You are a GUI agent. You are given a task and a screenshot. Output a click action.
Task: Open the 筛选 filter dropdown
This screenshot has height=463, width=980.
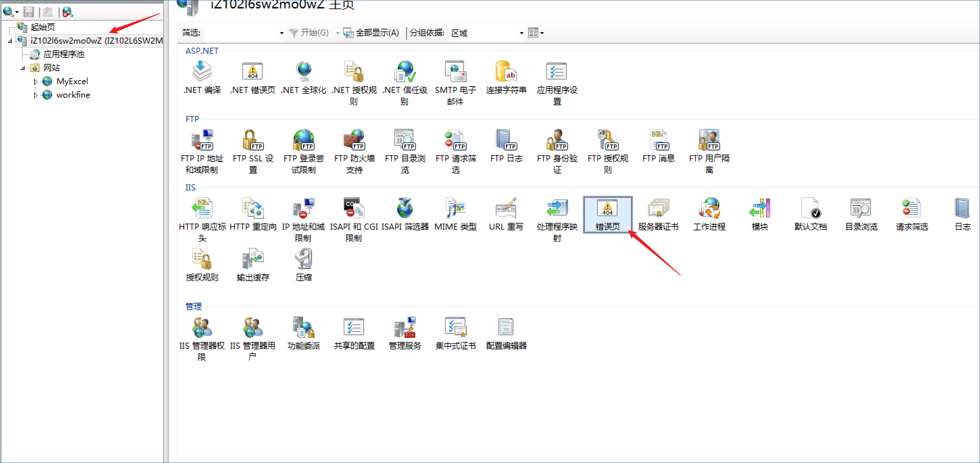click(281, 33)
